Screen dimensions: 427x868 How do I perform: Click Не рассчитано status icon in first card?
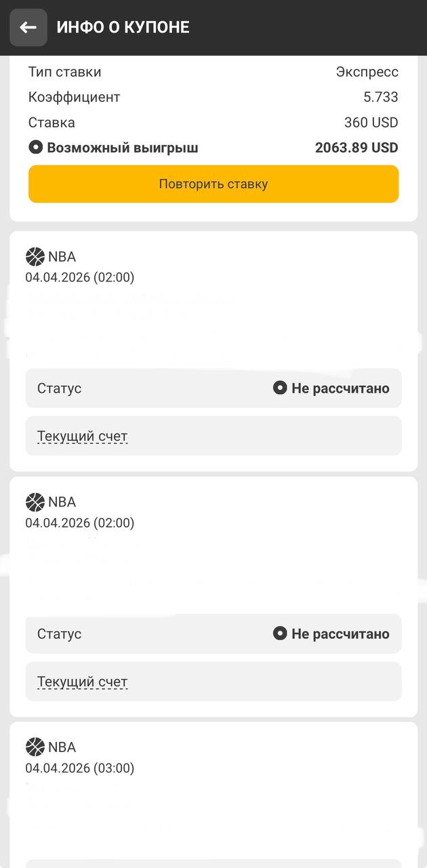click(280, 388)
